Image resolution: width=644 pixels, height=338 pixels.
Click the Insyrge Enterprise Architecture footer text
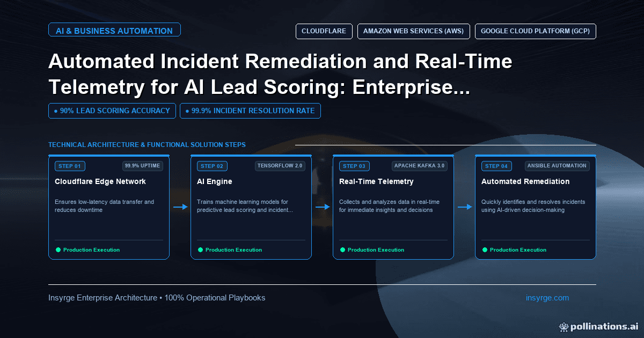coord(157,298)
